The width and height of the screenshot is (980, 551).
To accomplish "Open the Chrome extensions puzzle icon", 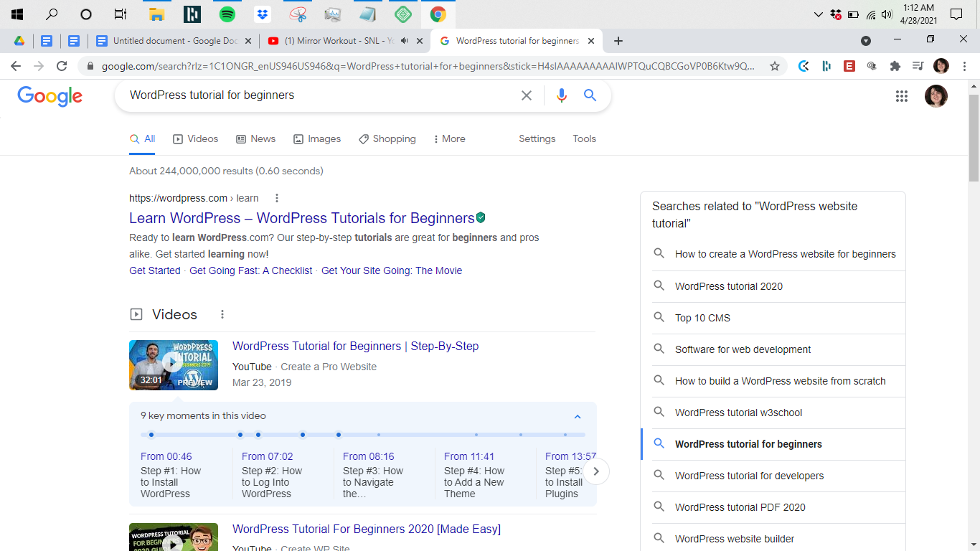I will click(x=895, y=66).
